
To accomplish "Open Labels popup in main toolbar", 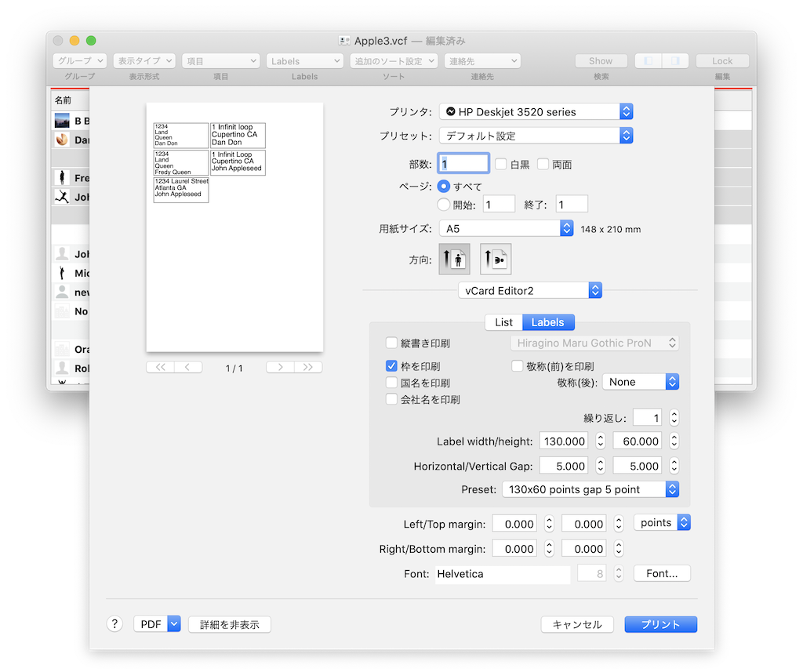I will point(305,61).
